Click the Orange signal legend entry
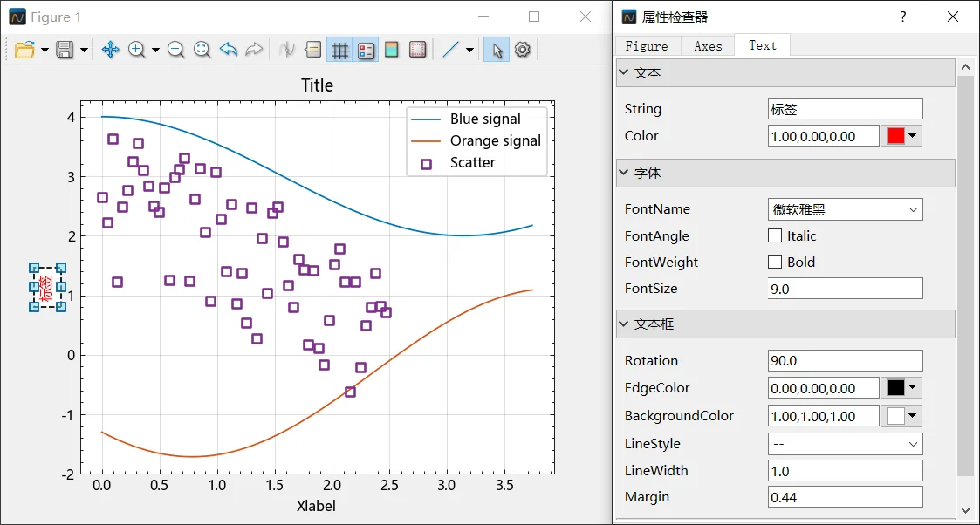Viewport: 980px width, 525px height. [x=495, y=140]
